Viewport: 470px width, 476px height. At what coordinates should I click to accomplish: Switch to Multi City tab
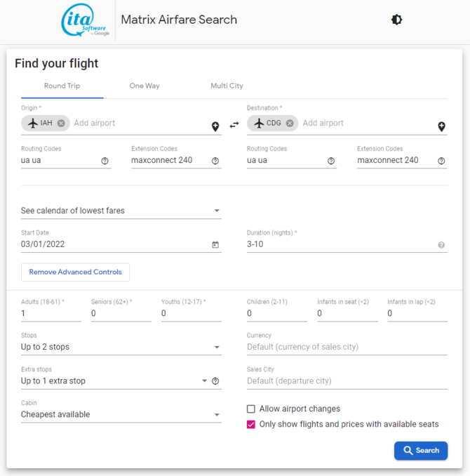tap(227, 86)
